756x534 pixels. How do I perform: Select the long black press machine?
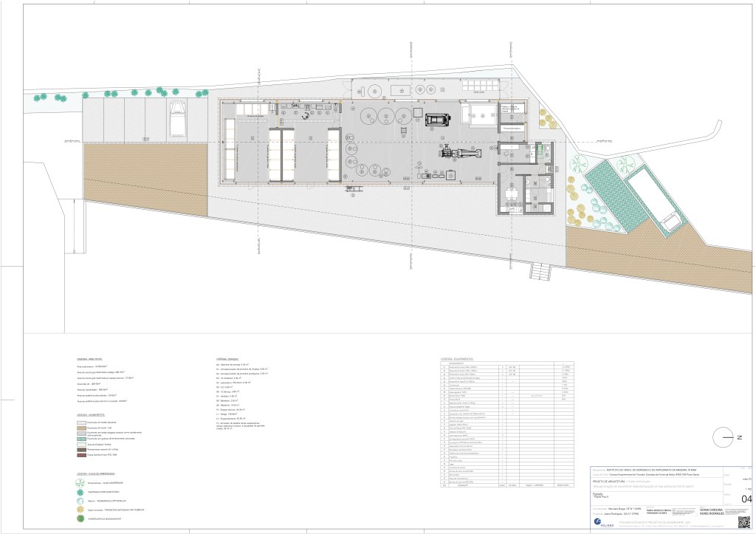461,154
